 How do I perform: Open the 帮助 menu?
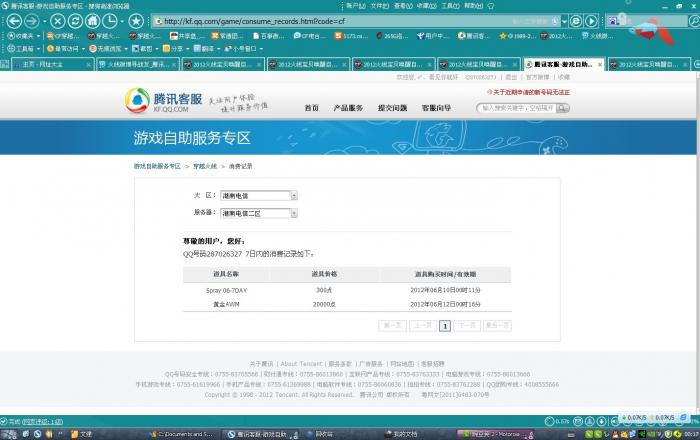tap(473, 6)
